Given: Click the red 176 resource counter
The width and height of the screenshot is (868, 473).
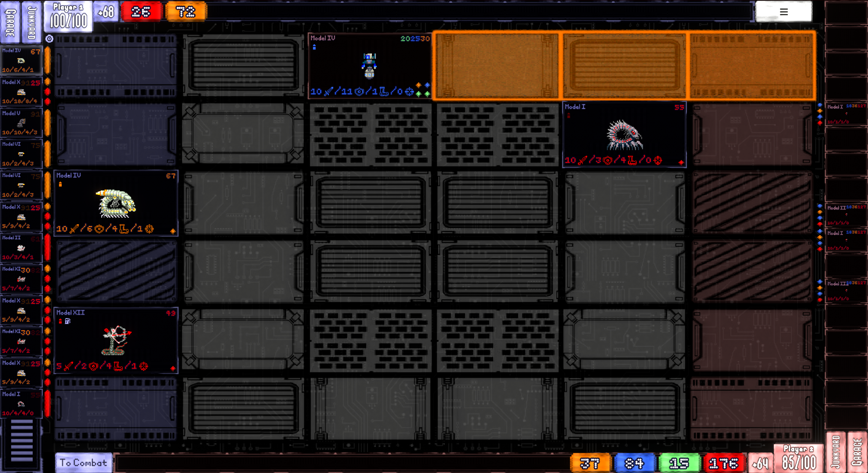Looking at the screenshot, I should tap(724, 463).
